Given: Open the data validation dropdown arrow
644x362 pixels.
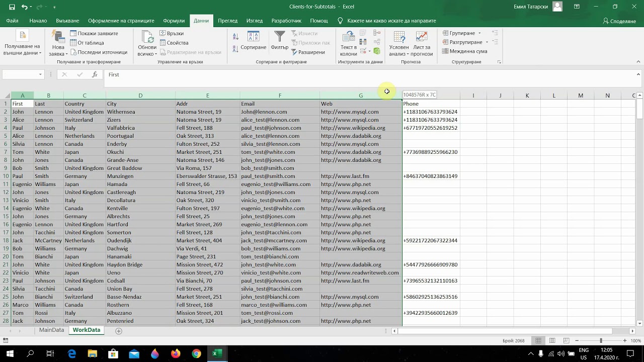Looking at the screenshot, I should point(369,51).
